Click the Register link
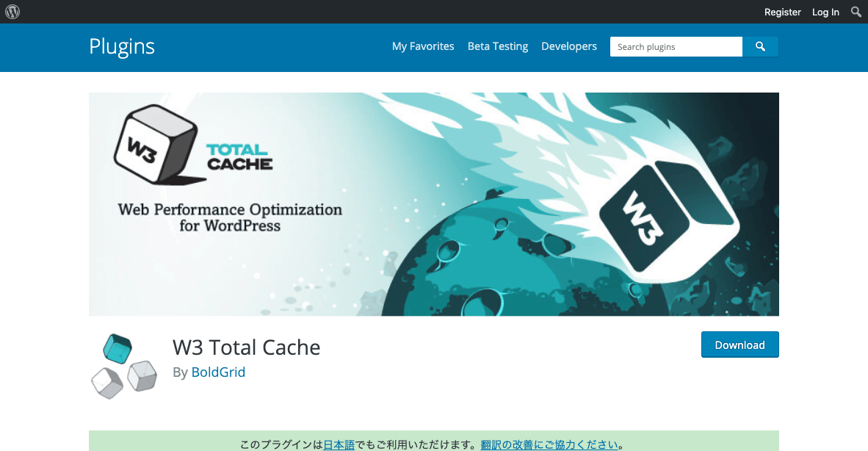Screen dimensions: 868x451 tap(782, 12)
